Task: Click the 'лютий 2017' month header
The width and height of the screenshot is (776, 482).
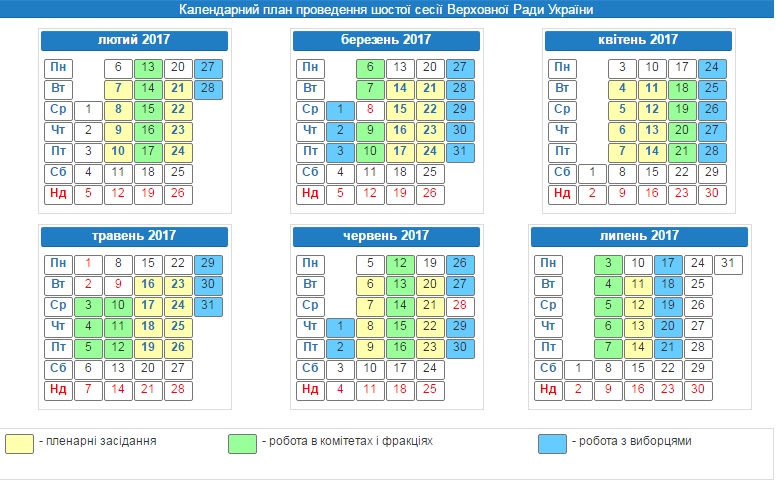Action: coord(134,41)
